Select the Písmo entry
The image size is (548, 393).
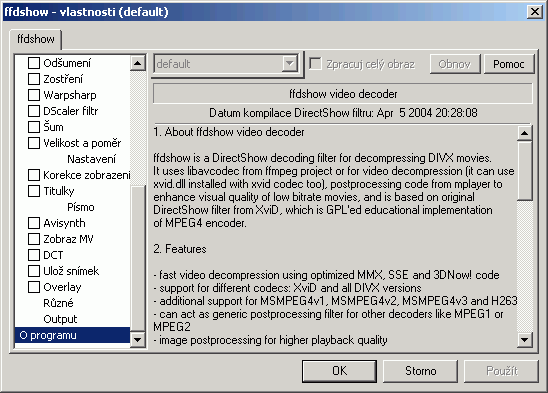[81, 207]
